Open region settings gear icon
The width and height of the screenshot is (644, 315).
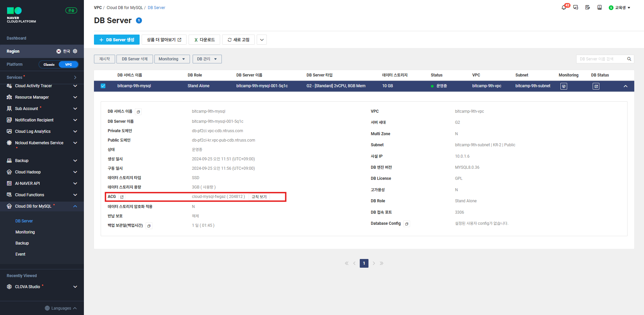tap(75, 51)
